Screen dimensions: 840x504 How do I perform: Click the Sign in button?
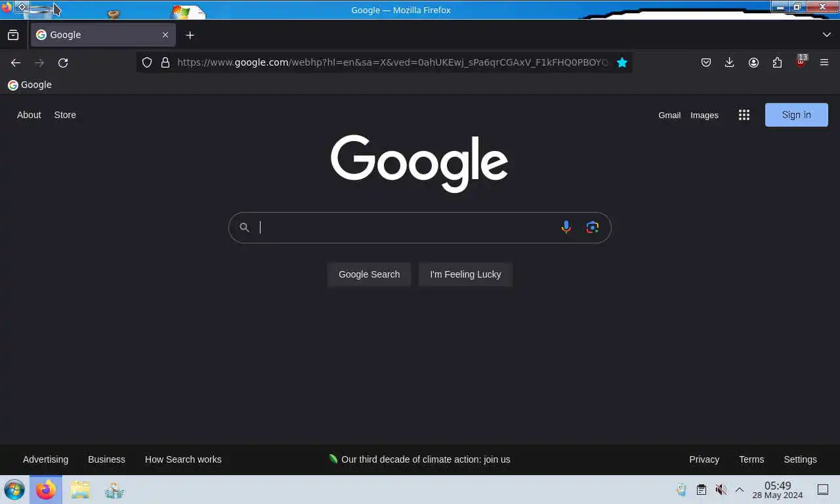[797, 115]
